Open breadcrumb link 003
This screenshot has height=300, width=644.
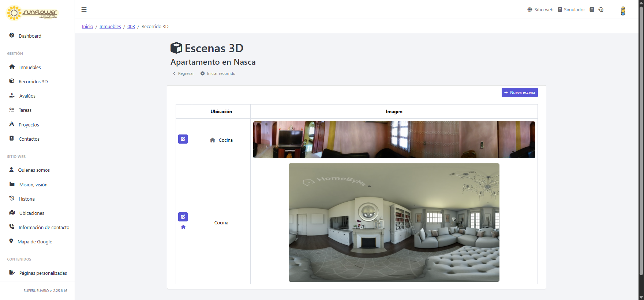tap(131, 27)
